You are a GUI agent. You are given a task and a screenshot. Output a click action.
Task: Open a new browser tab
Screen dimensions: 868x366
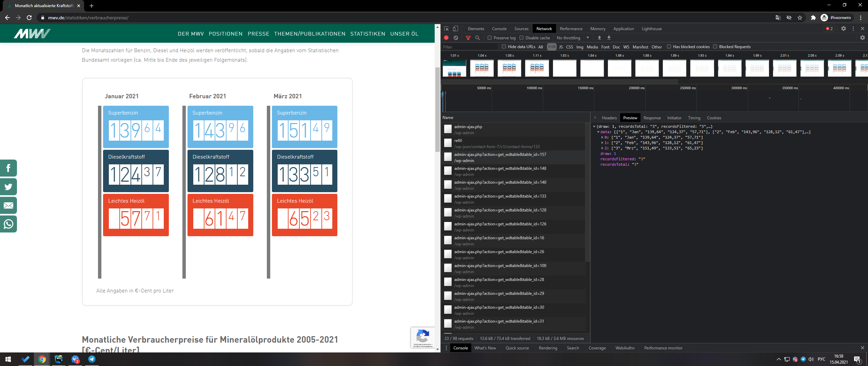point(92,6)
